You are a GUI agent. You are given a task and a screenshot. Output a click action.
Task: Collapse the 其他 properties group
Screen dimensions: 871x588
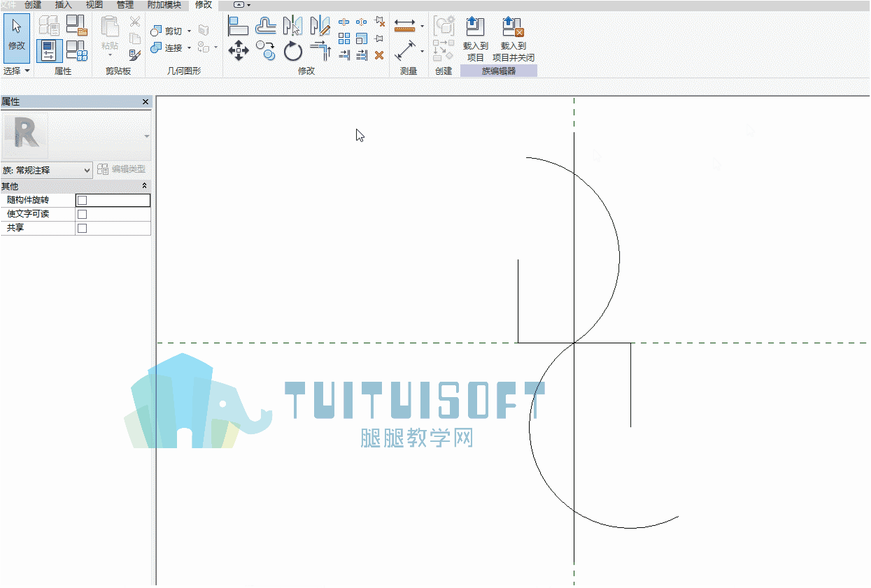pyautogui.click(x=144, y=187)
